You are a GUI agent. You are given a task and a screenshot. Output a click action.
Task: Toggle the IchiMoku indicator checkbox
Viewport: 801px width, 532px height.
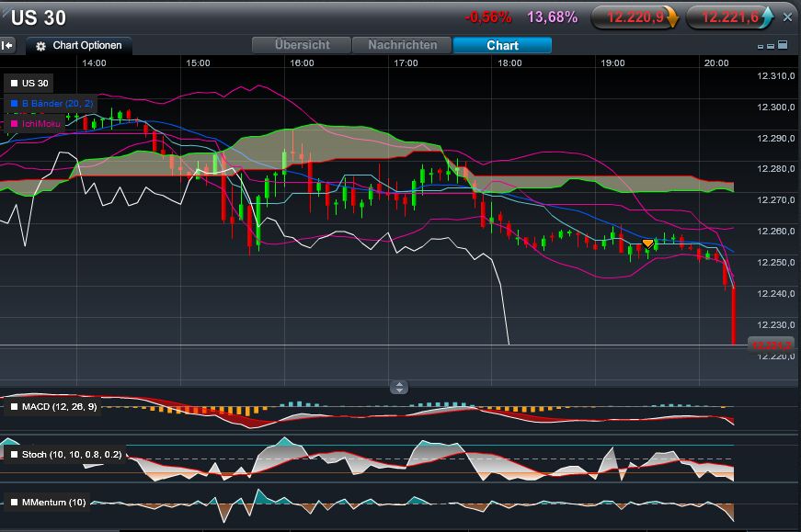coord(14,122)
